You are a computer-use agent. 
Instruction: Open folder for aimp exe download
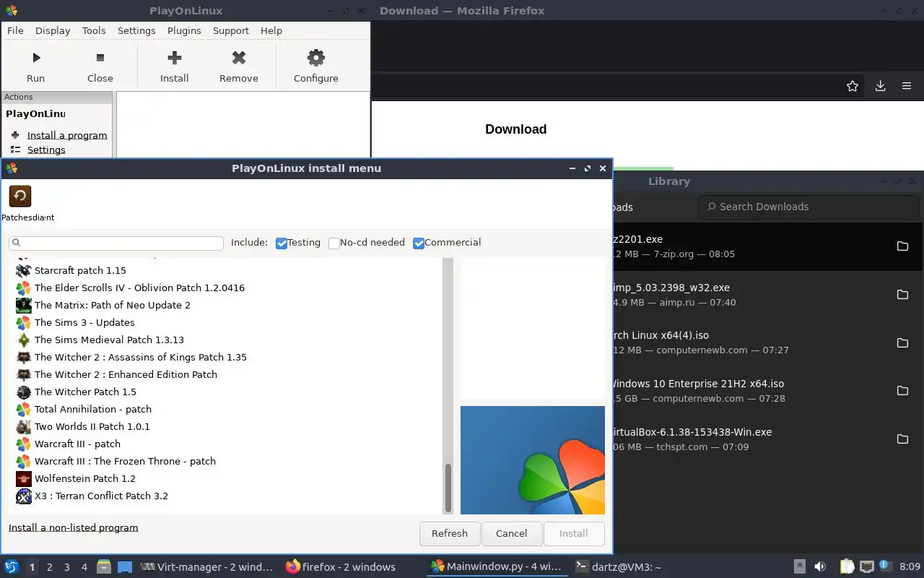[x=902, y=295]
